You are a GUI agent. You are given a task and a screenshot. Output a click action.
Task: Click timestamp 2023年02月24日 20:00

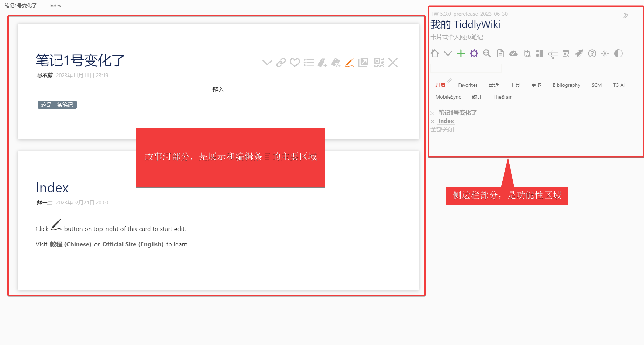coord(82,202)
